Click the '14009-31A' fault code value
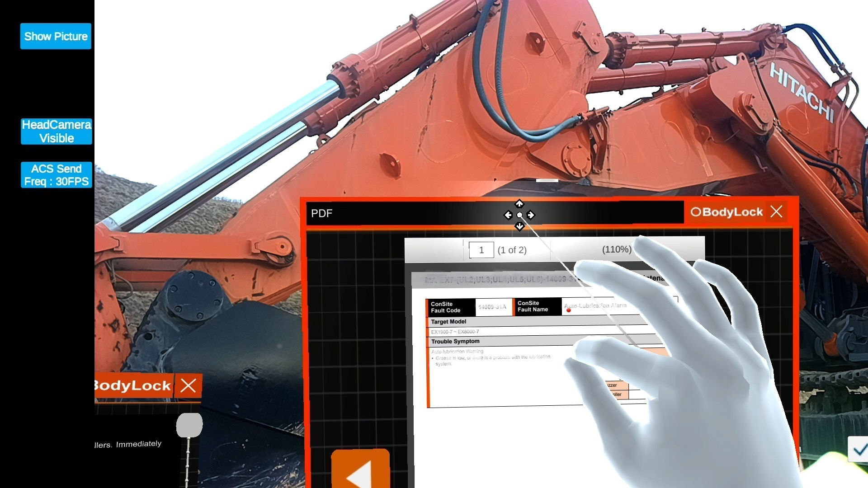The image size is (868, 488). point(492,307)
